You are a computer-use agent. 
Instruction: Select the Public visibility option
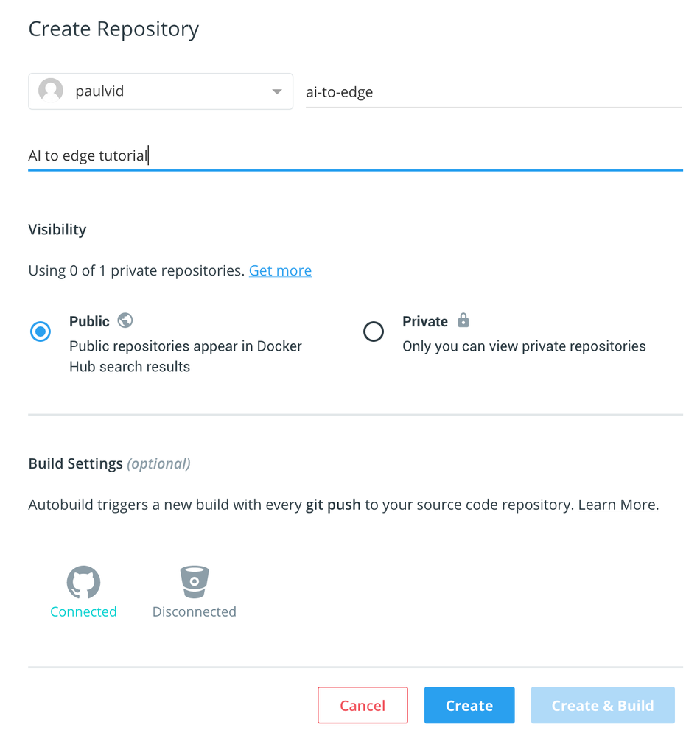click(41, 332)
